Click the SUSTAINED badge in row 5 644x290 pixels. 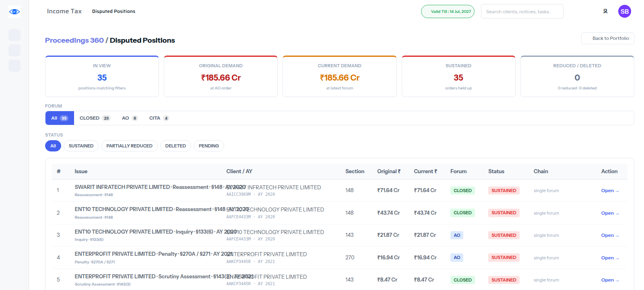[504, 280]
